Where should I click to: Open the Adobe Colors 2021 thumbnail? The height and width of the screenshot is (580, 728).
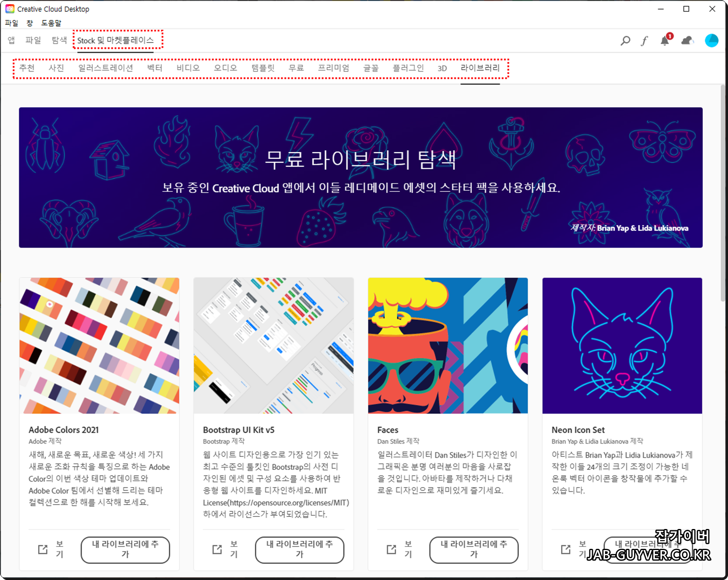click(99, 345)
